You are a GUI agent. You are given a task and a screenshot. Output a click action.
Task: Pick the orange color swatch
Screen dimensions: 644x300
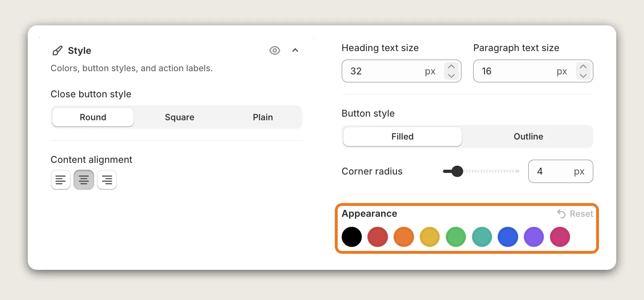tap(404, 237)
